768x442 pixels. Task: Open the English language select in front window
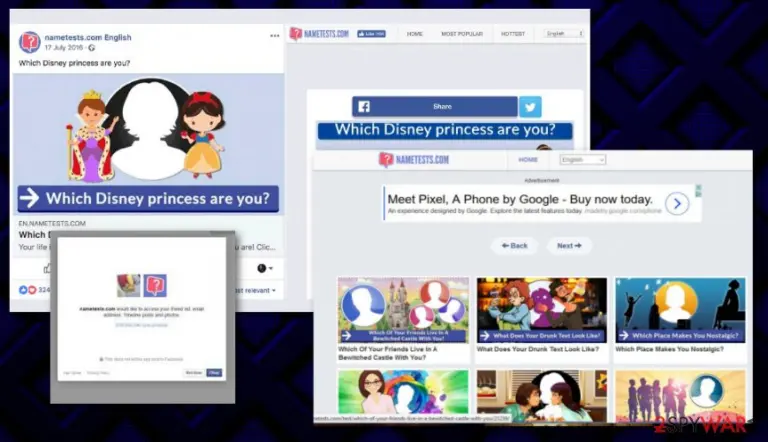tap(583, 160)
